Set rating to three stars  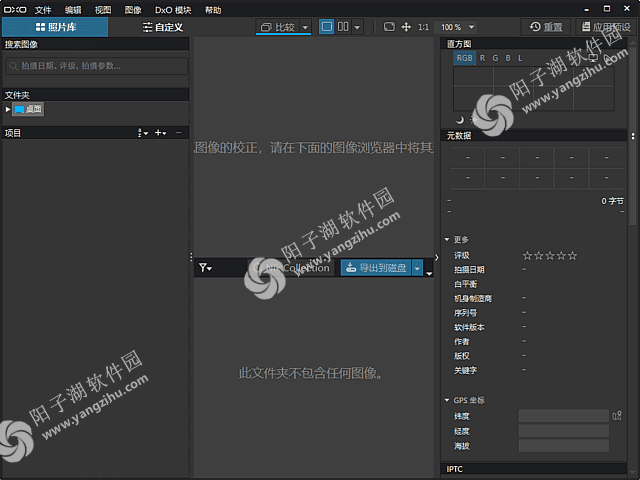point(550,256)
